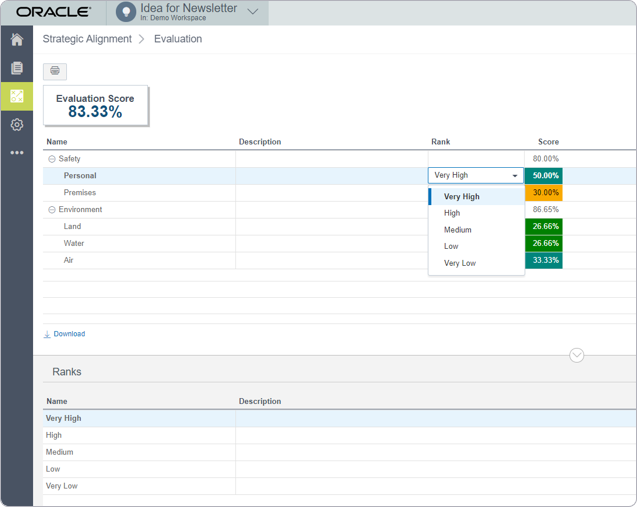Select Very Low row in Ranks table
Viewport: 637px width, 507px height.
[x=340, y=486]
